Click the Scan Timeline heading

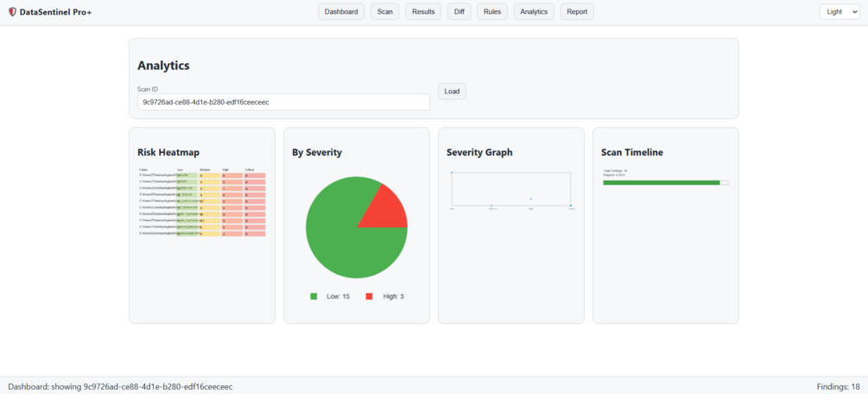coord(632,152)
